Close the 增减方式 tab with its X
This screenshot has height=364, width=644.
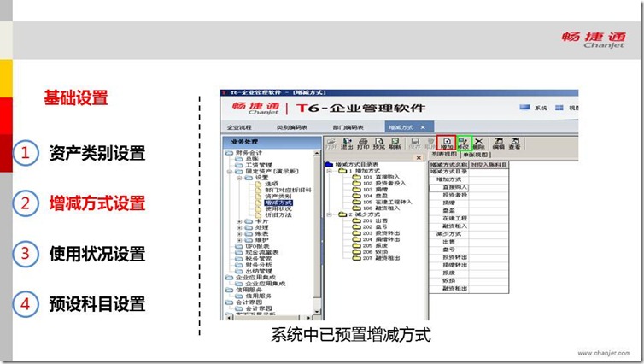coord(423,127)
